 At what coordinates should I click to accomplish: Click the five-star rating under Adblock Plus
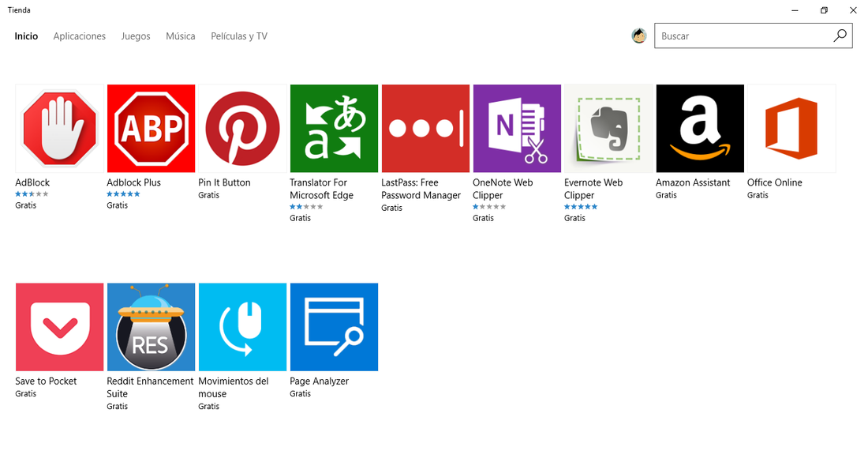(123, 194)
